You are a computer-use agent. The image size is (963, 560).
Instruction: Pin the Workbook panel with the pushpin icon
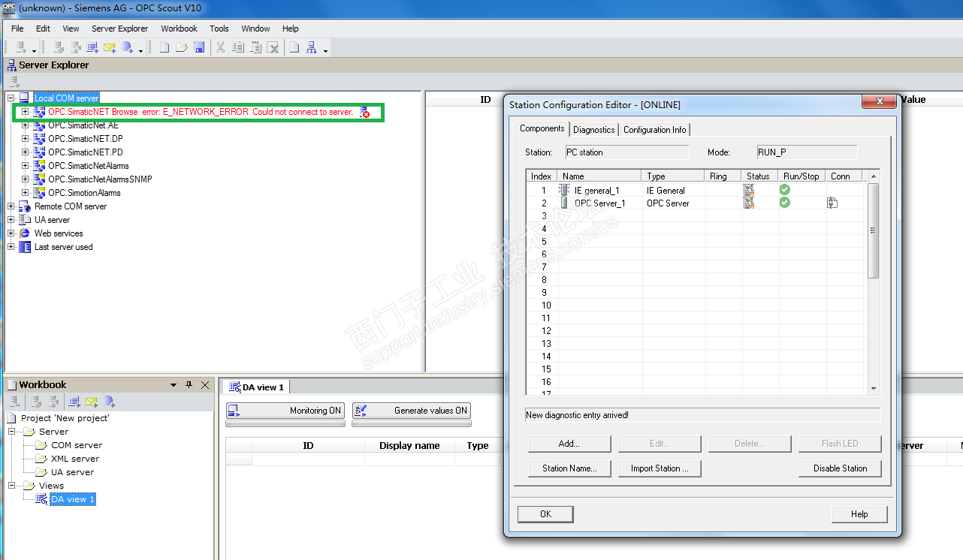coord(189,384)
